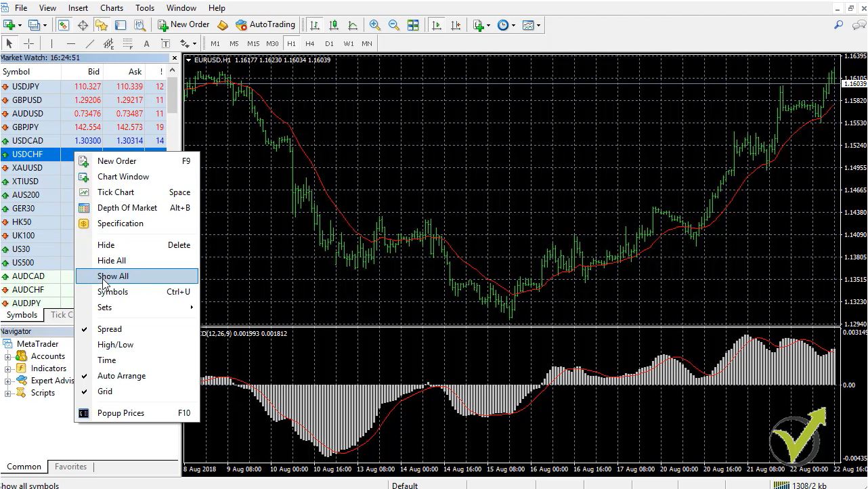Switch chart to the H4 timeframe

[x=310, y=43]
